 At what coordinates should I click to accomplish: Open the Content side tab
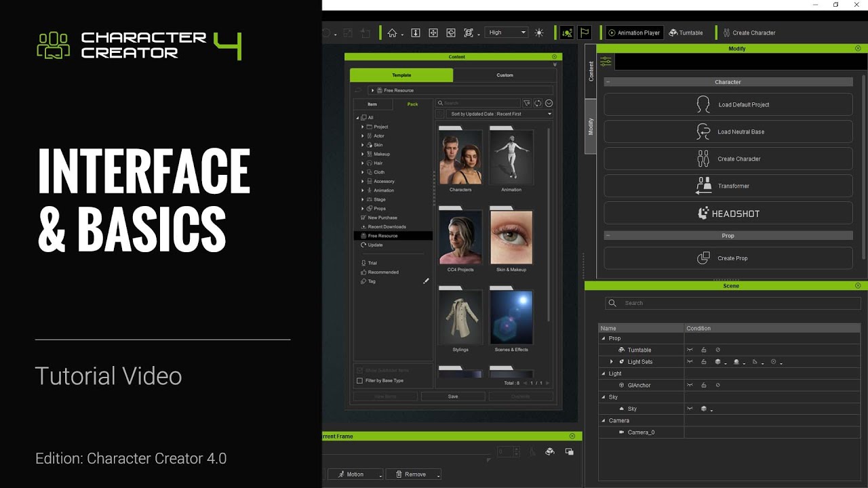click(591, 71)
